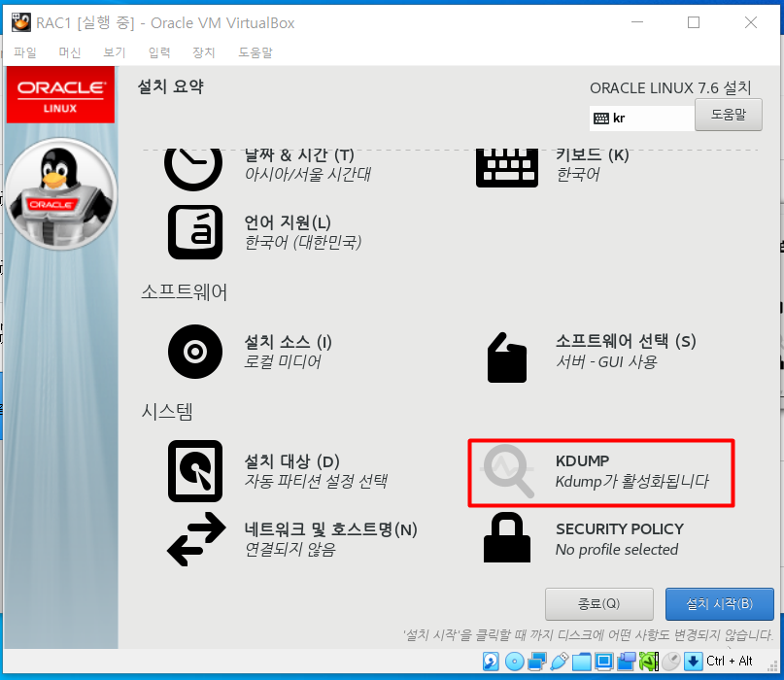Click host key down-arrow icon
The image size is (784, 680).
[693, 662]
